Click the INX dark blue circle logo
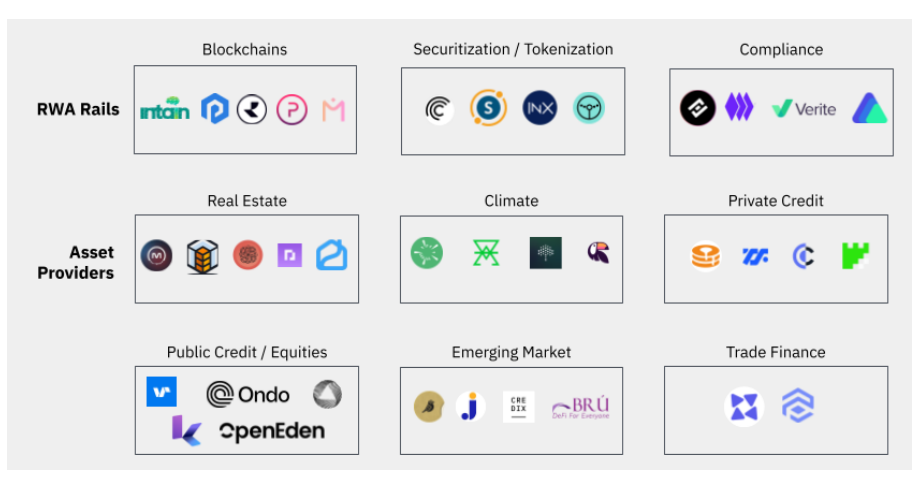921x488 pixels. [539, 108]
